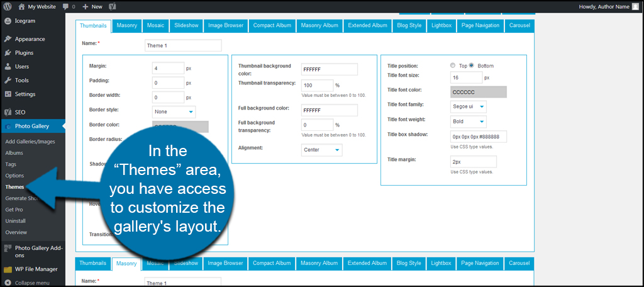Open the Alignment Center dropdown

point(321,150)
